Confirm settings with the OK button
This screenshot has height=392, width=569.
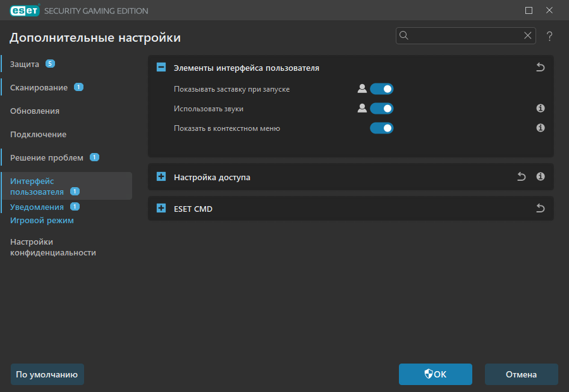click(x=436, y=374)
